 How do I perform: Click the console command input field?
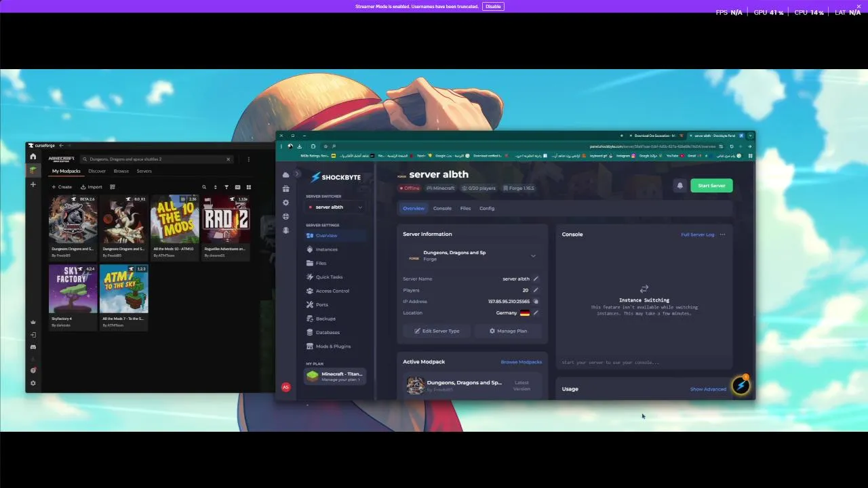click(x=644, y=363)
